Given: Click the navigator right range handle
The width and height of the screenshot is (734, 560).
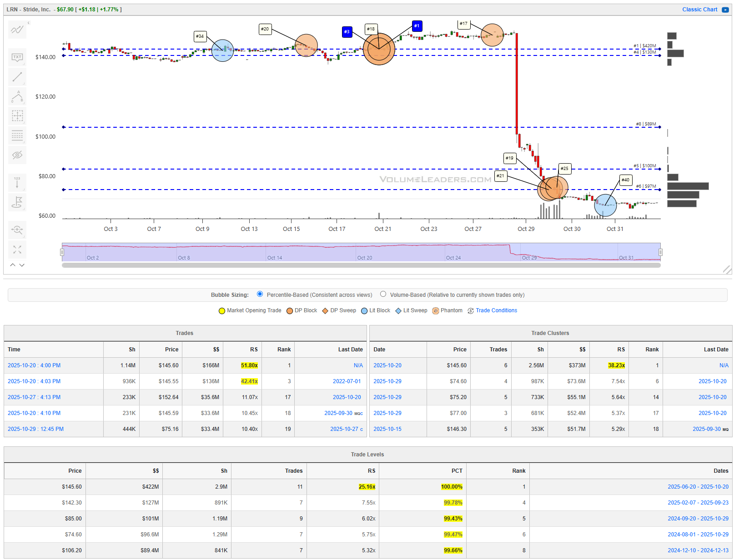Looking at the screenshot, I should 660,252.
